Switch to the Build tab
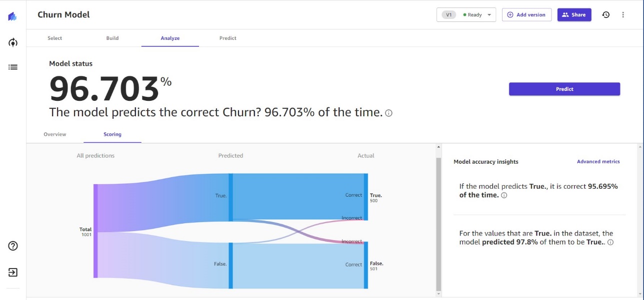This screenshot has height=300, width=644. (112, 38)
